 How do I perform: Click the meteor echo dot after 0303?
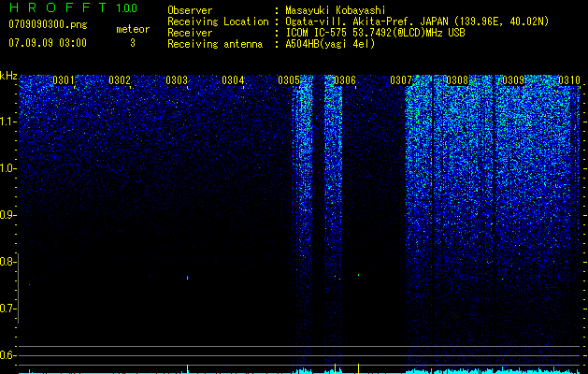pos(188,278)
